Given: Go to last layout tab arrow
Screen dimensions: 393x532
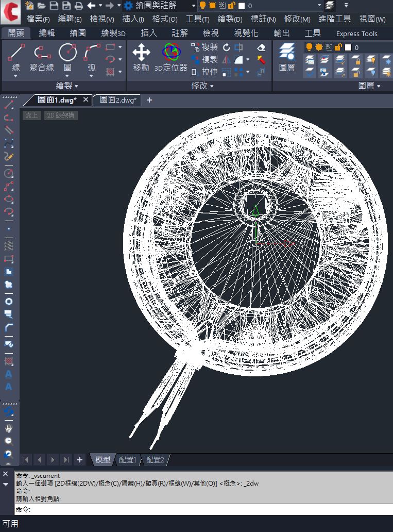Looking at the screenshot, I should click(66, 460).
